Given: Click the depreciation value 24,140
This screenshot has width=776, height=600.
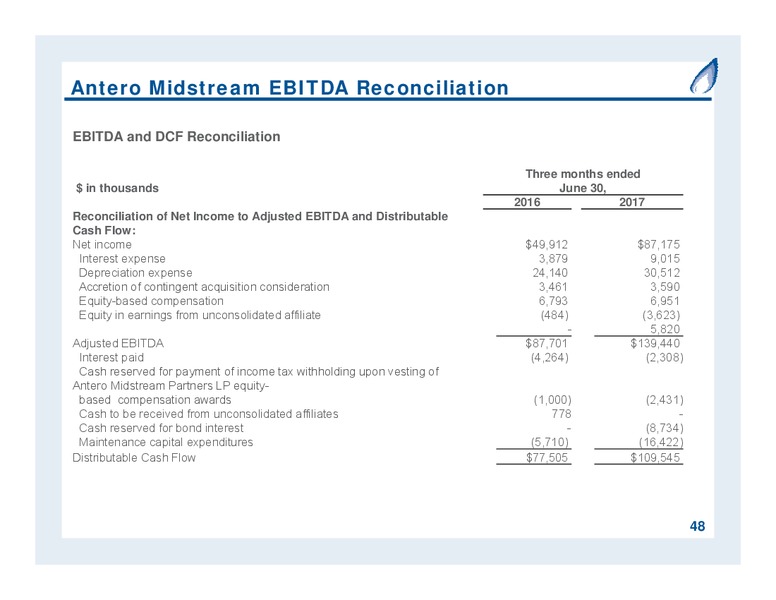Looking at the screenshot, I should [550, 273].
